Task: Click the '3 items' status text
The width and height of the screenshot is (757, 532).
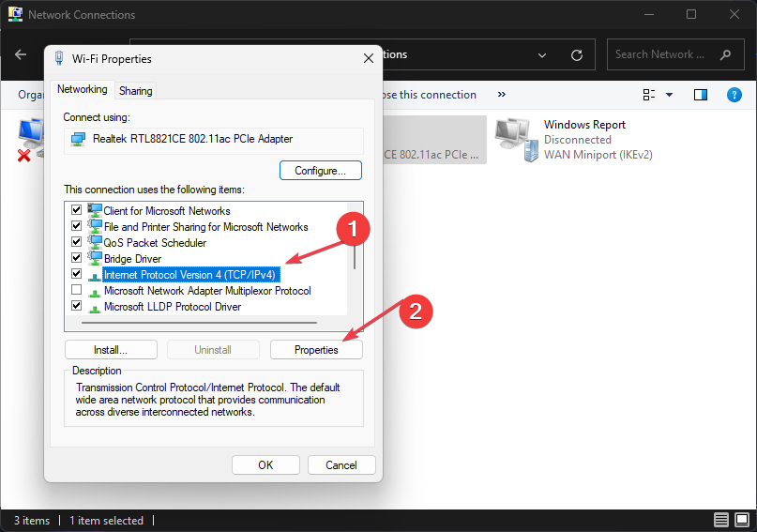Action: click(32, 521)
